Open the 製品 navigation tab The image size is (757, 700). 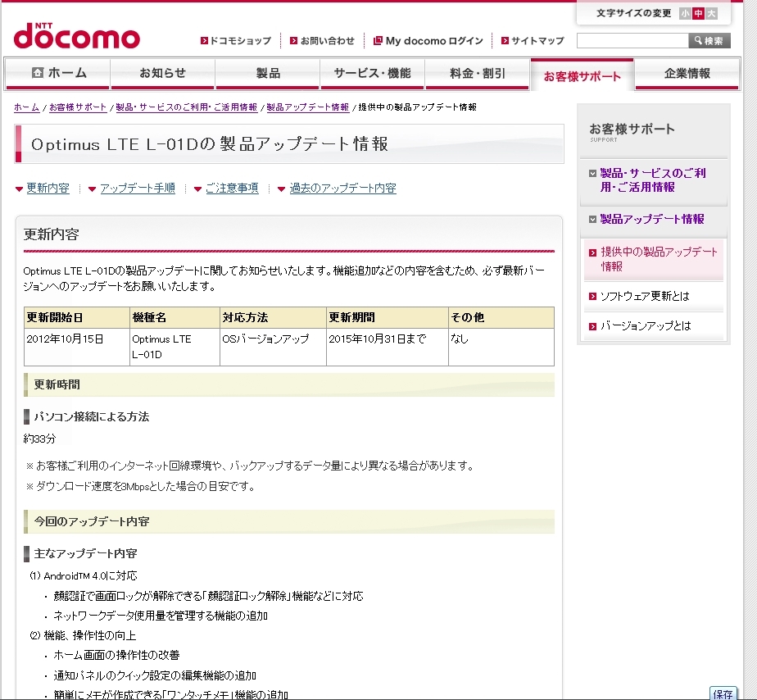click(x=267, y=74)
